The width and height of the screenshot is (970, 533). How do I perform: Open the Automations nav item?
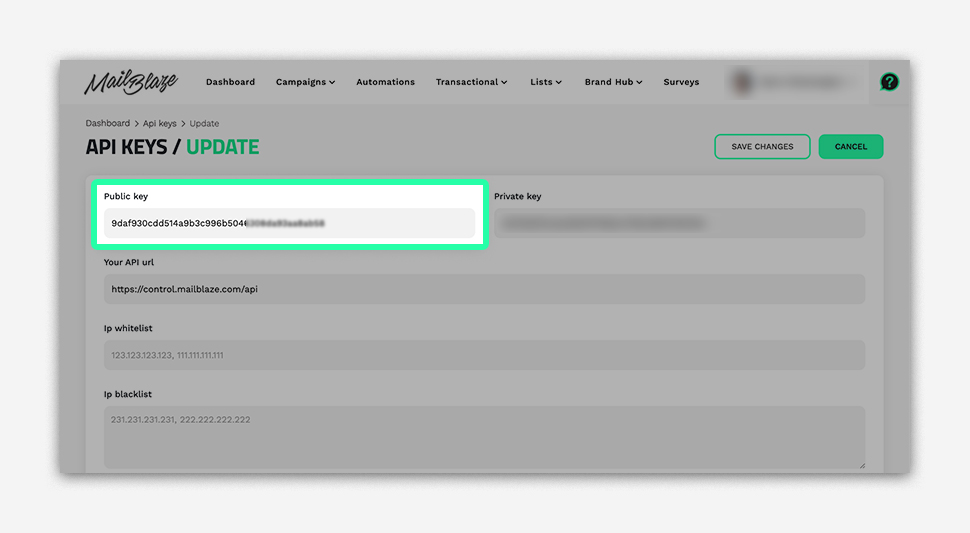point(385,82)
